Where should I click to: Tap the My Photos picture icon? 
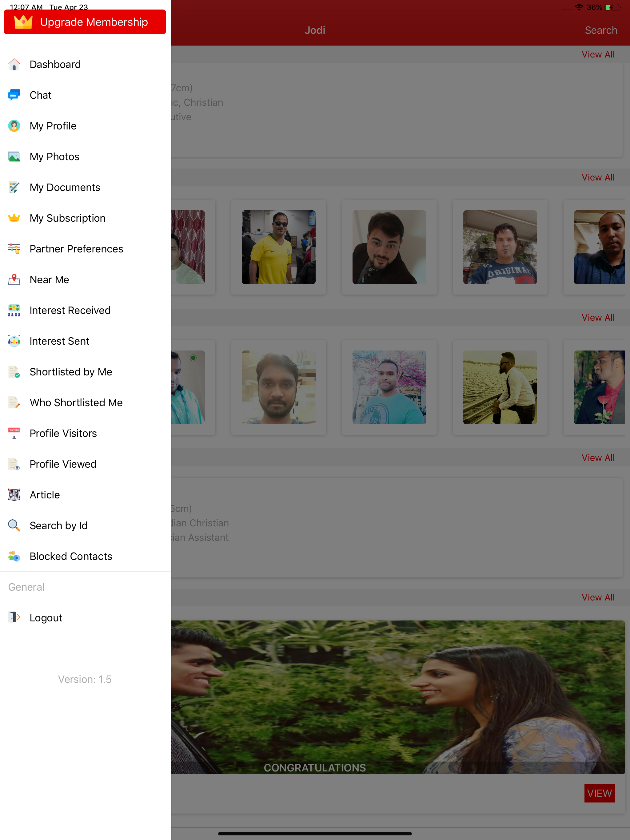click(14, 157)
